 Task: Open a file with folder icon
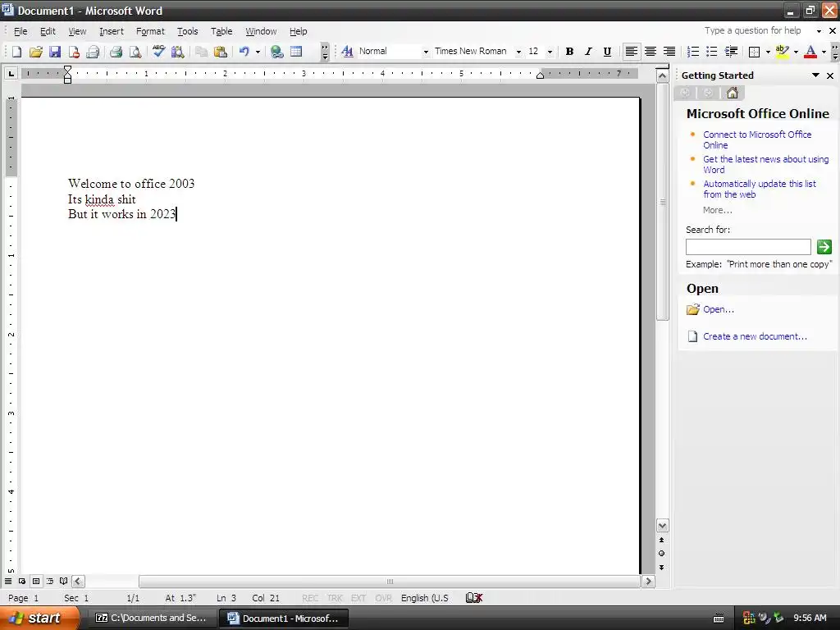coord(36,52)
